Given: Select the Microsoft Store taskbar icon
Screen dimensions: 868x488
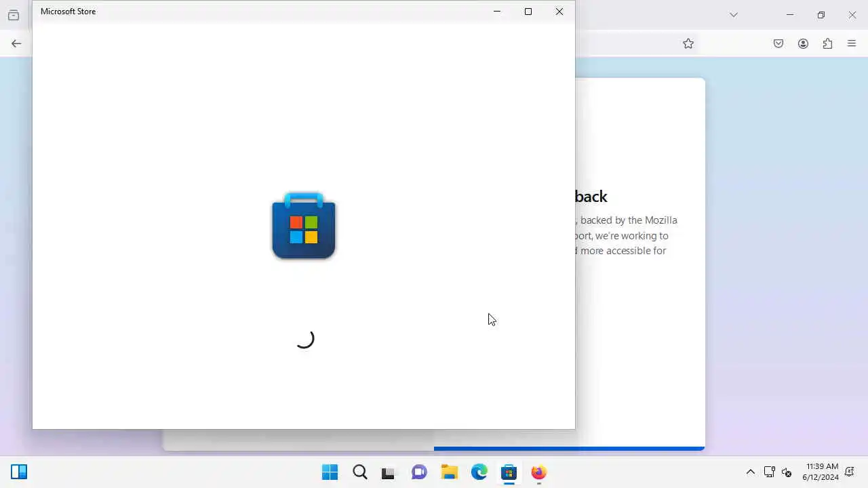Looking at the screenshot, I should coord(509,472).
